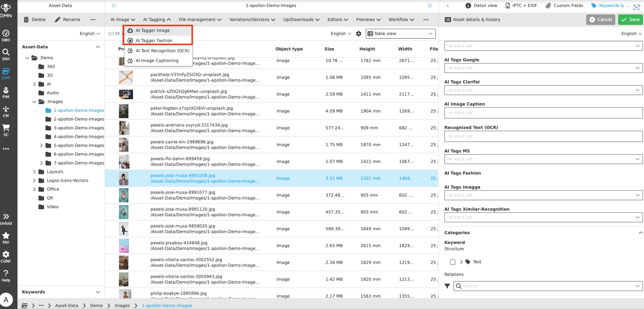This screenshot has height=309, width=644.
Task: Open the DAM module in sidebar
Action: (x=6, y=73)
